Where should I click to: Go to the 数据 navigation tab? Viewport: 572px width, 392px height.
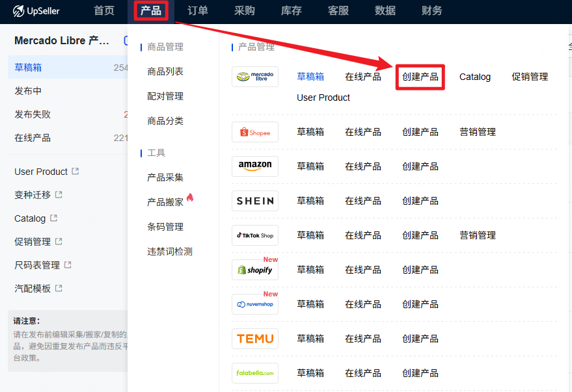(385, 11)
